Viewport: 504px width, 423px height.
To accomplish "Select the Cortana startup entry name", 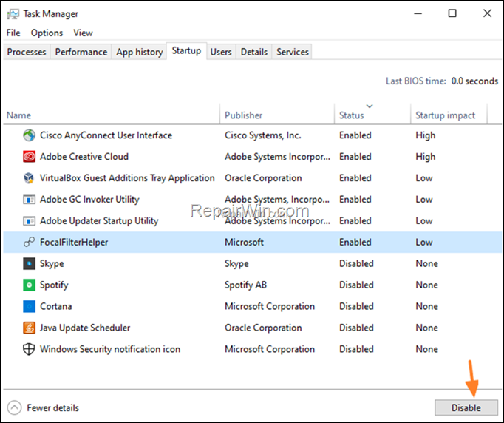I will 56,306.
